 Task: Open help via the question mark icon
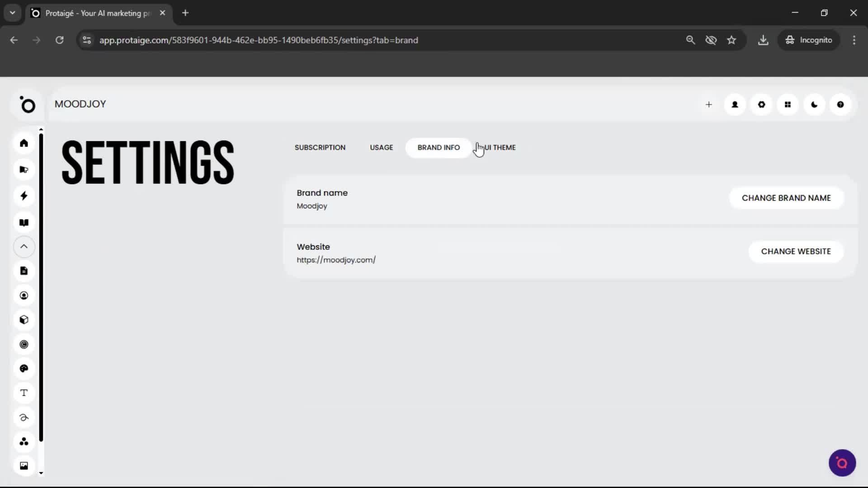click(840, 104)
